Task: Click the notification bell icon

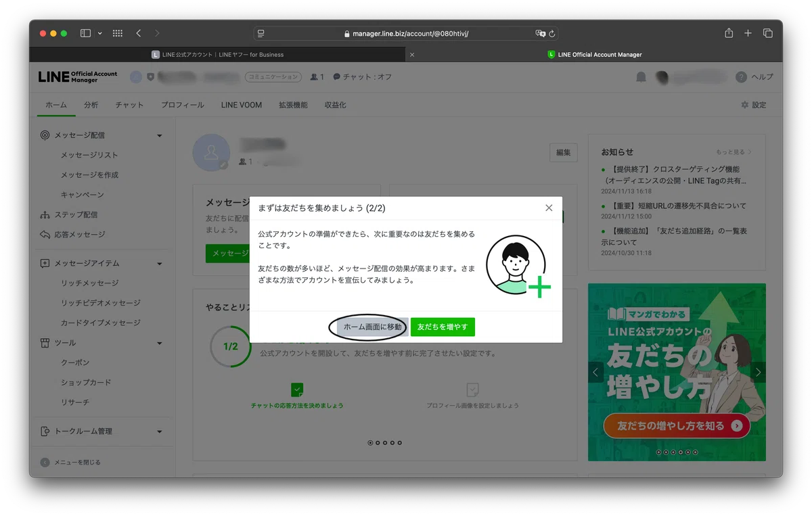Action: (641, 77)
